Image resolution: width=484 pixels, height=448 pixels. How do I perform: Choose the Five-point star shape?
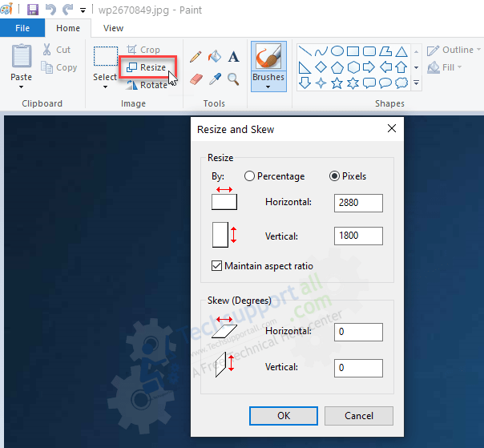click(x=337, y=83)
